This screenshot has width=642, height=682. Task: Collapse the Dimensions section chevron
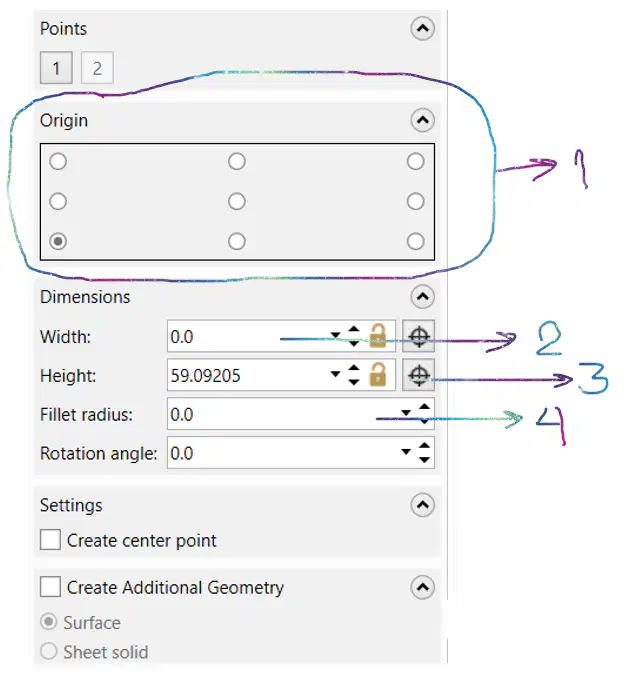(422, 297)
